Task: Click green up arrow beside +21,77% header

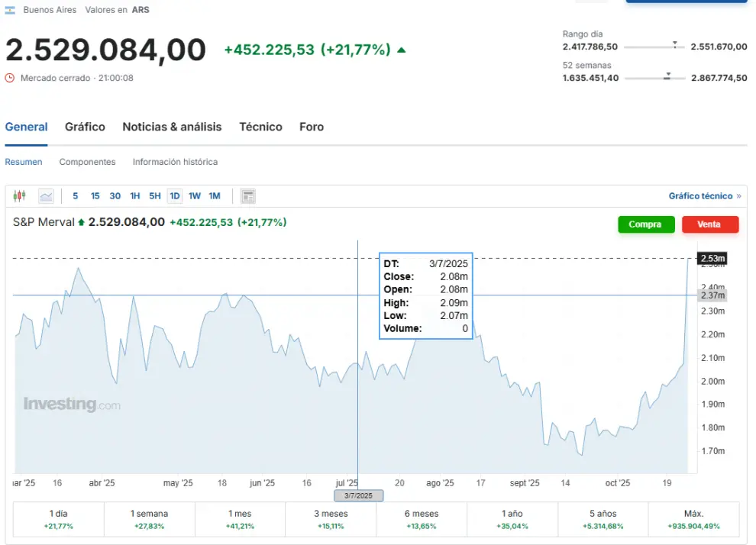Action: click(401, 50)
